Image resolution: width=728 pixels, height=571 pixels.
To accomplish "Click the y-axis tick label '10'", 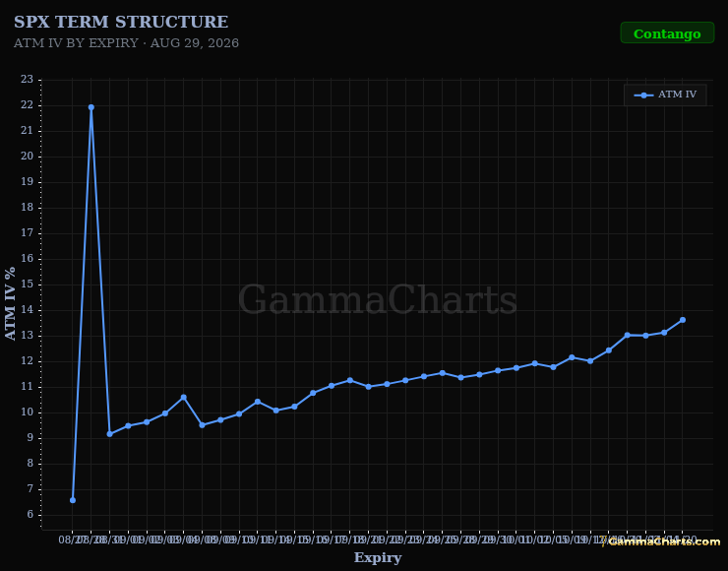I will point(28,412).
